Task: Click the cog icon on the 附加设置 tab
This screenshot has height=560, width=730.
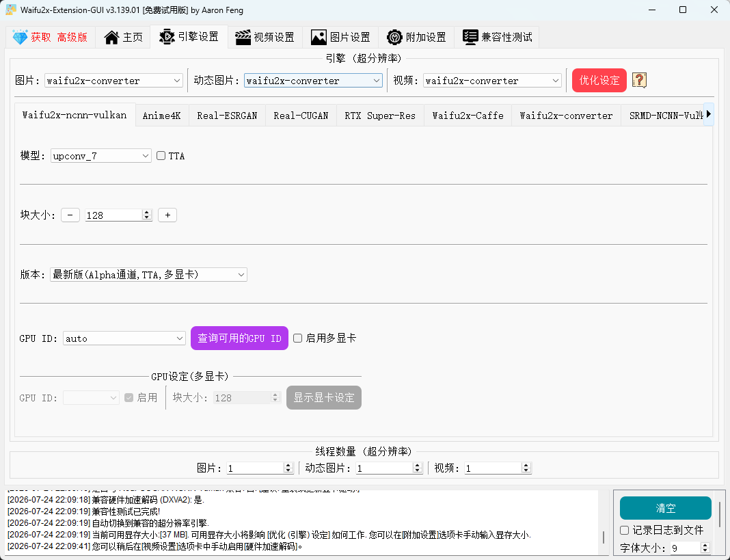Action: [394, 38]
